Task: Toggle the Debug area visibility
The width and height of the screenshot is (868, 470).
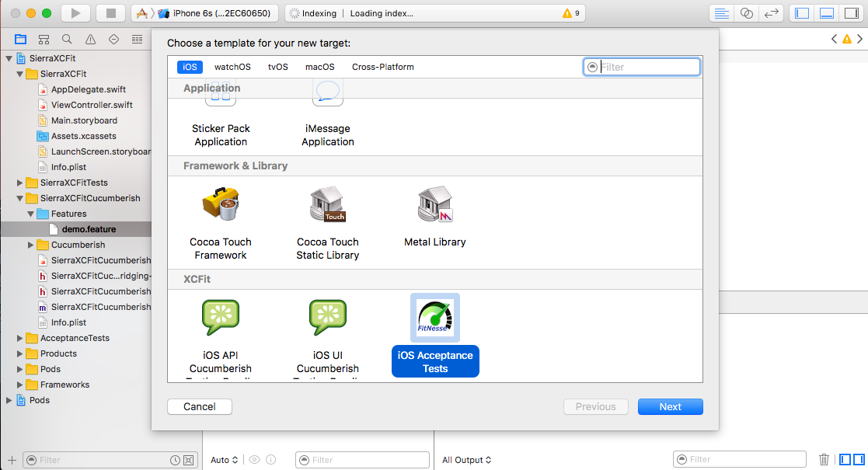Action: (x=827, y=13)
